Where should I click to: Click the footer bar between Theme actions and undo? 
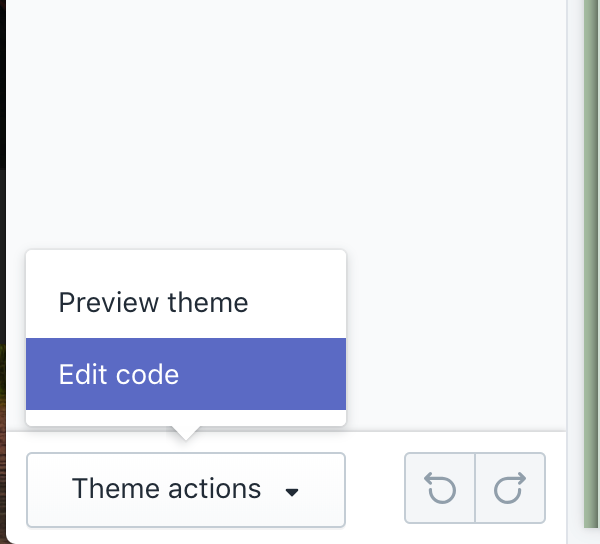374,489
